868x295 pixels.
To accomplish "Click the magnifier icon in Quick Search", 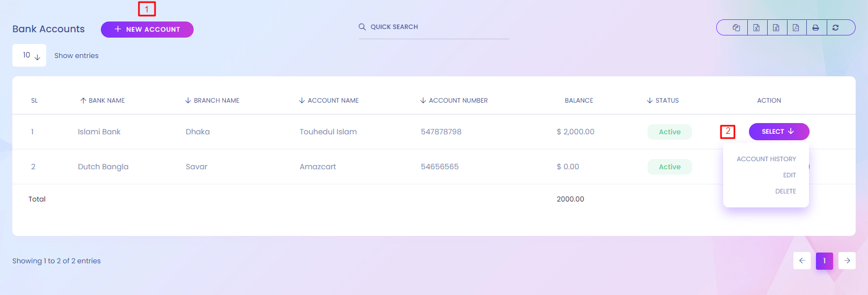I will [x=362, y=27].
